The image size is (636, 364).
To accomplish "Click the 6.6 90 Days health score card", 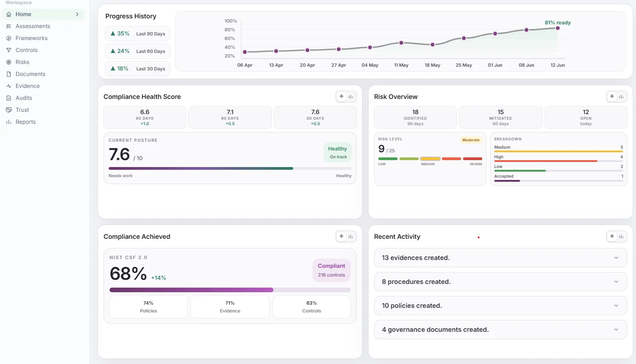I will click(x=145, y=117).
